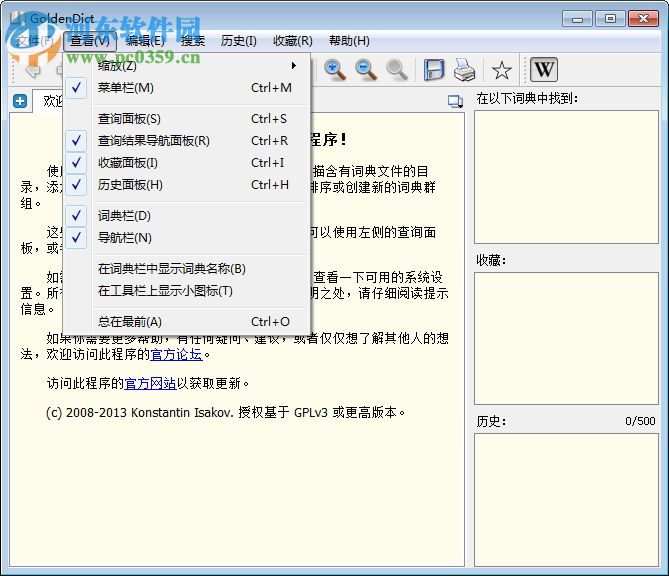The height and width of the screenshot is (576, 669).
Task: Maximize the GoldenDict window
Action: [610, 19]
